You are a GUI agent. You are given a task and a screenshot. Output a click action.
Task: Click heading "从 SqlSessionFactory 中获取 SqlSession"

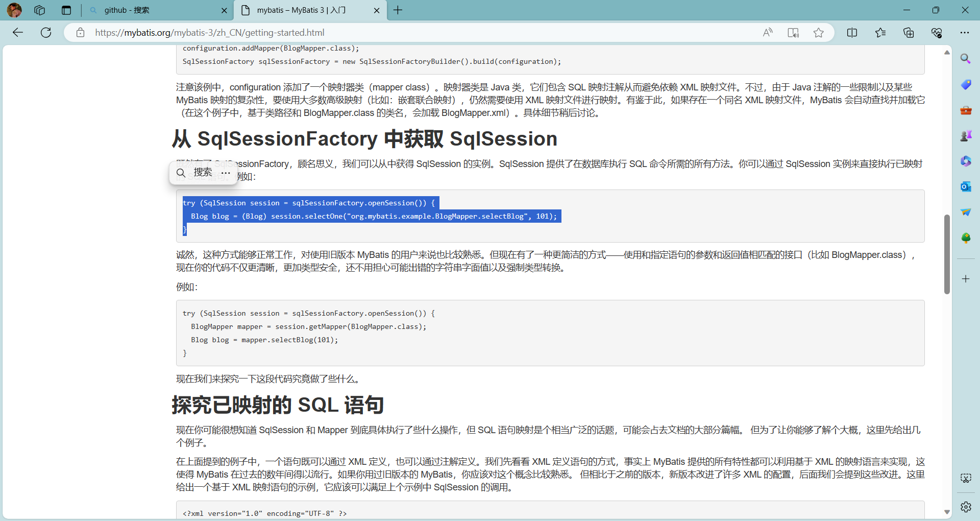[364, 139]
